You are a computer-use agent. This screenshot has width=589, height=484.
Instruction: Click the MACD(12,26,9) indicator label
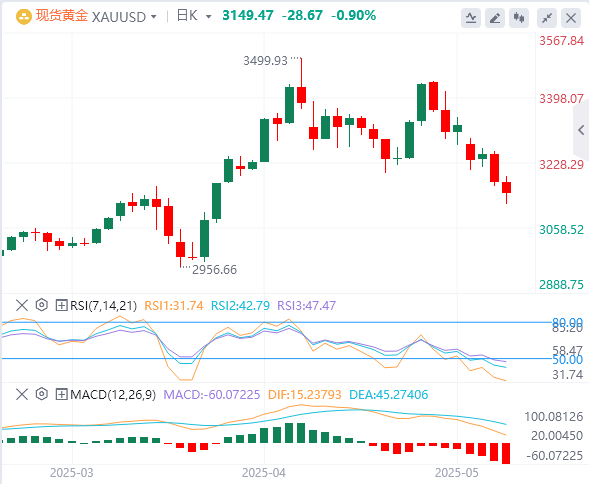[113, 395]
